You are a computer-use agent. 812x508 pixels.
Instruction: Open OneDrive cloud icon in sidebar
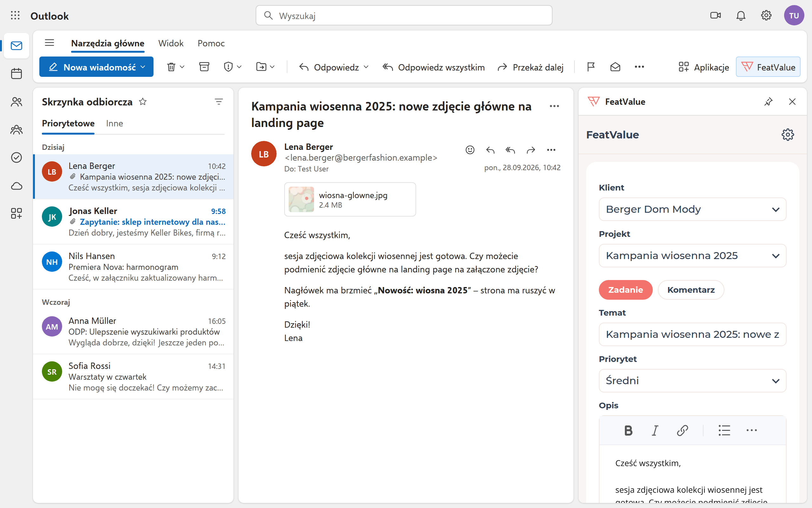(x=16, y=186)
